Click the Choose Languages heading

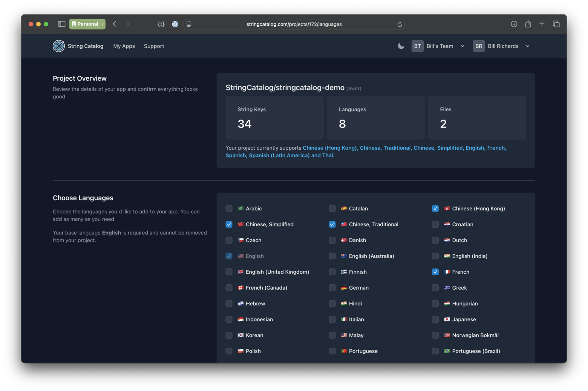[83, 198]
